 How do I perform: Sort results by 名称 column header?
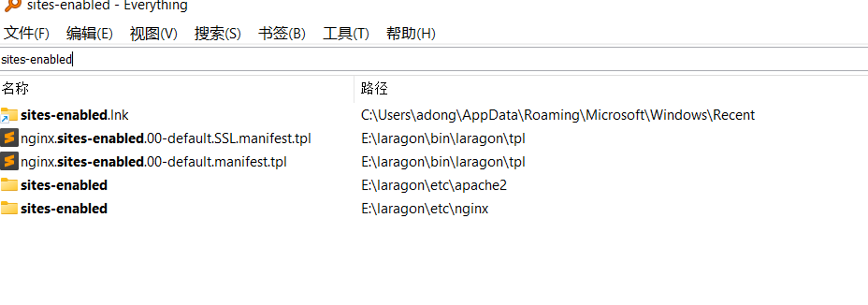(177, 89)
